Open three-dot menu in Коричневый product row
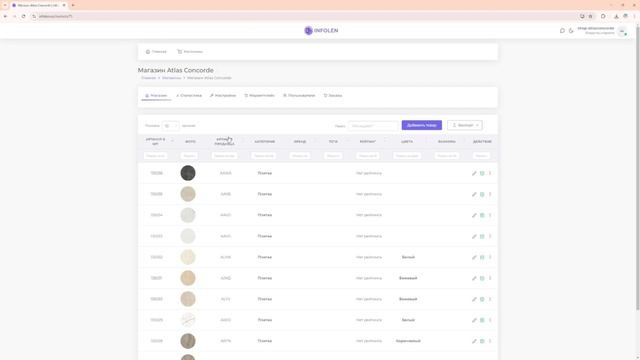Screen dimensions: 640x360 490,341
